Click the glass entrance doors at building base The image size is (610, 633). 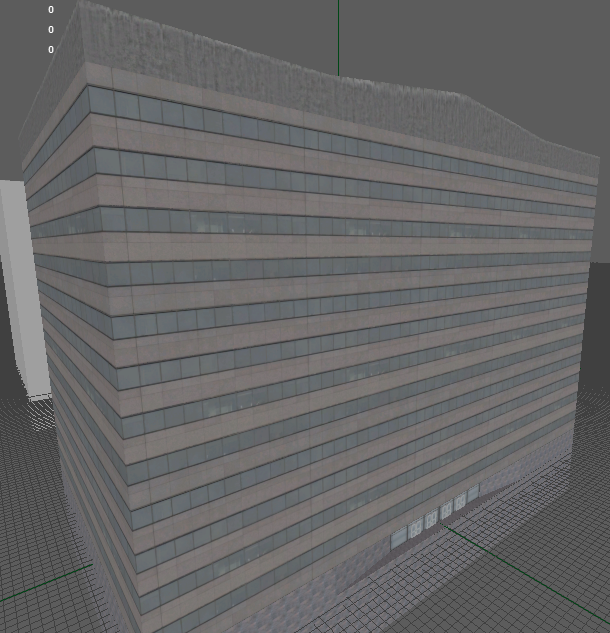click(x=435, y=515)
